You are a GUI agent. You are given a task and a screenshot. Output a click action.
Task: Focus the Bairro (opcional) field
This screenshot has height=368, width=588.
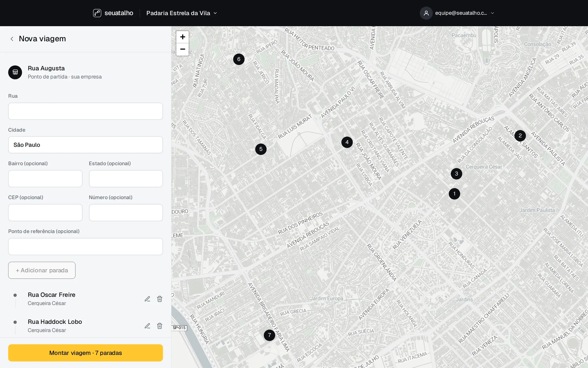pos(45,179)
